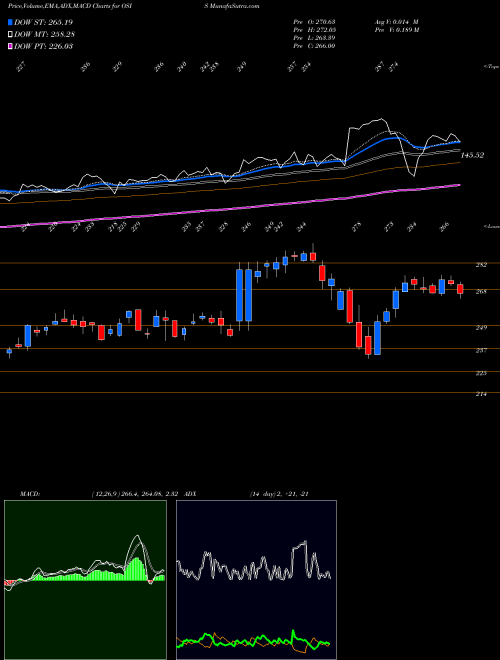Click the last red candlestick on the right
Viewport: 500px width, 660px height.
coord(460,289)
